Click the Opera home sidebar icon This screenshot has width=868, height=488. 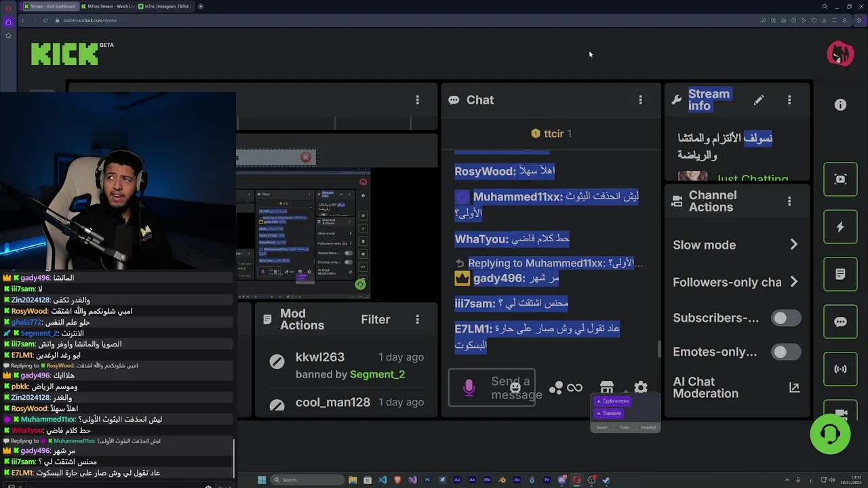(x=8, y=22)
